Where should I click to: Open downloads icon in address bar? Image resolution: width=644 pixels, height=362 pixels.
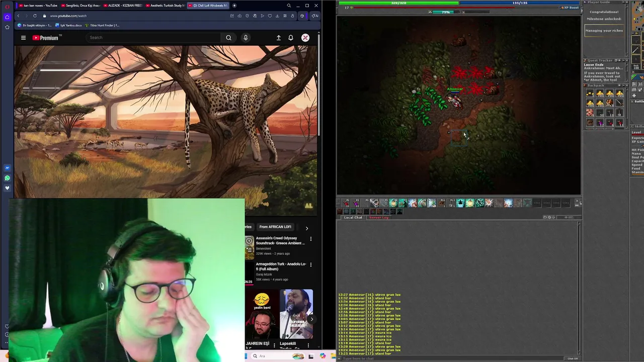277,16
